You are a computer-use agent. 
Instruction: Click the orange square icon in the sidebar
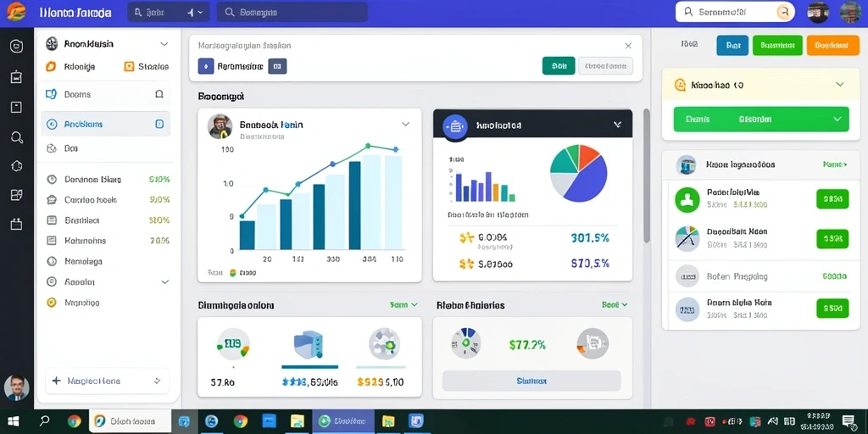point(129,66)
